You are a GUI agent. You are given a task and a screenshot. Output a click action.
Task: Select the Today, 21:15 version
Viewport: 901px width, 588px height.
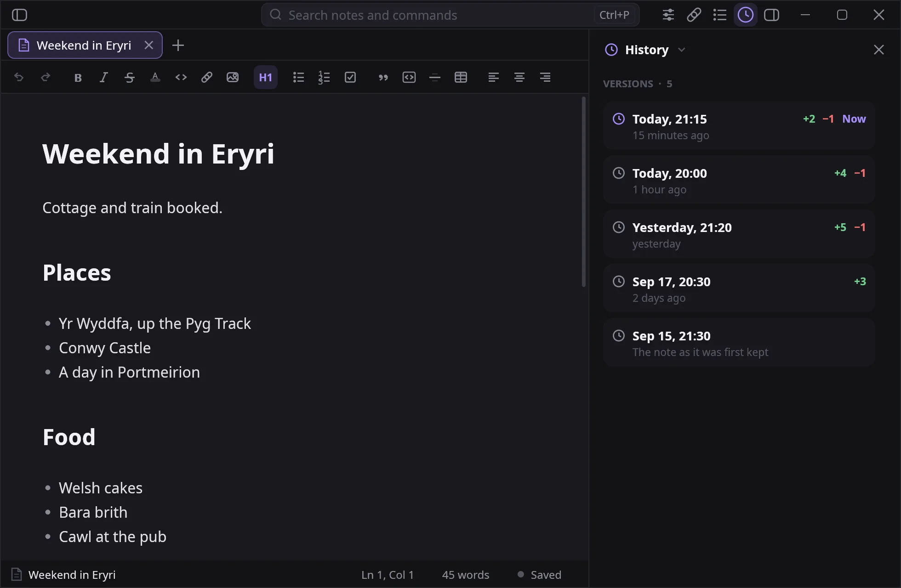(x=739, y=126)
